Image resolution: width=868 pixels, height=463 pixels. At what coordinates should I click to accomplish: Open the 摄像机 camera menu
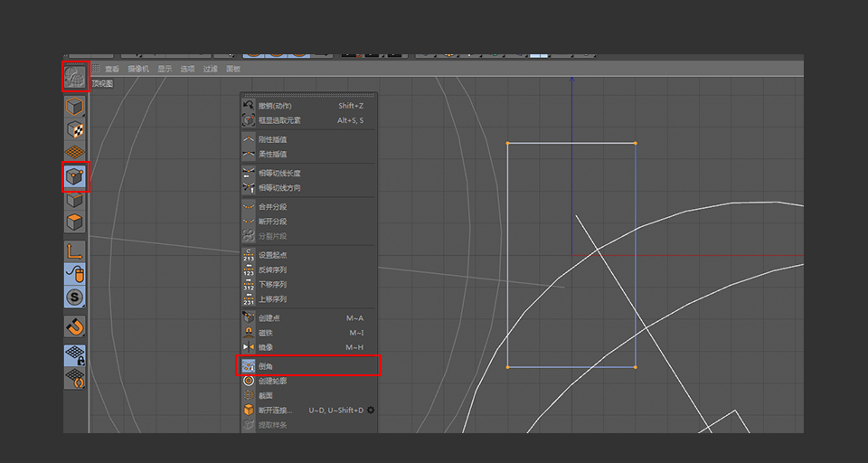[x=137, y=69]
